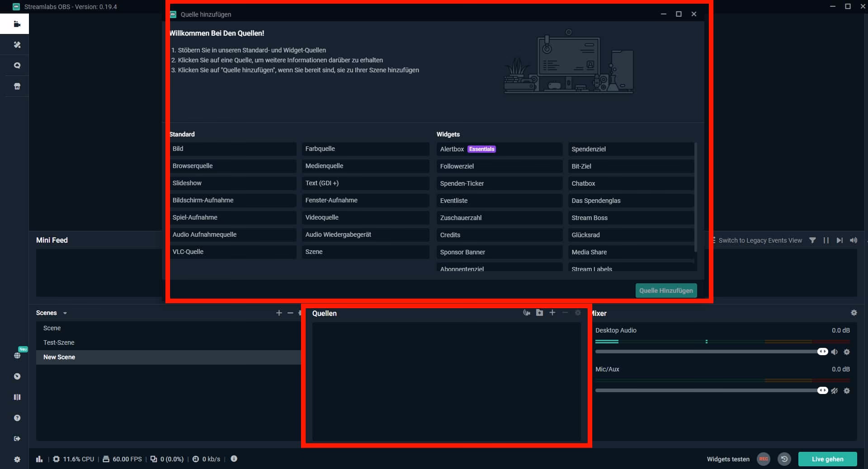Pause the events feed with the pause icon

coord(826,240)
